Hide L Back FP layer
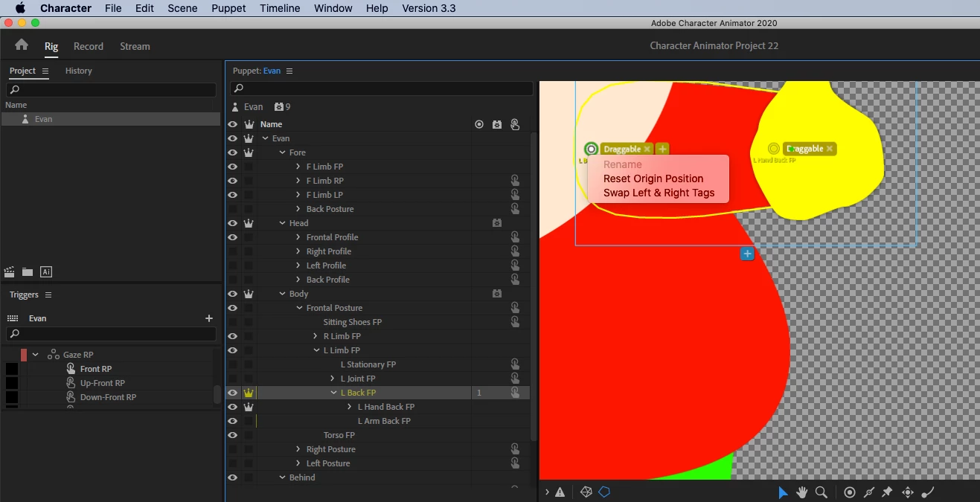This screenshot has width=980, height=502. [232, 393]
